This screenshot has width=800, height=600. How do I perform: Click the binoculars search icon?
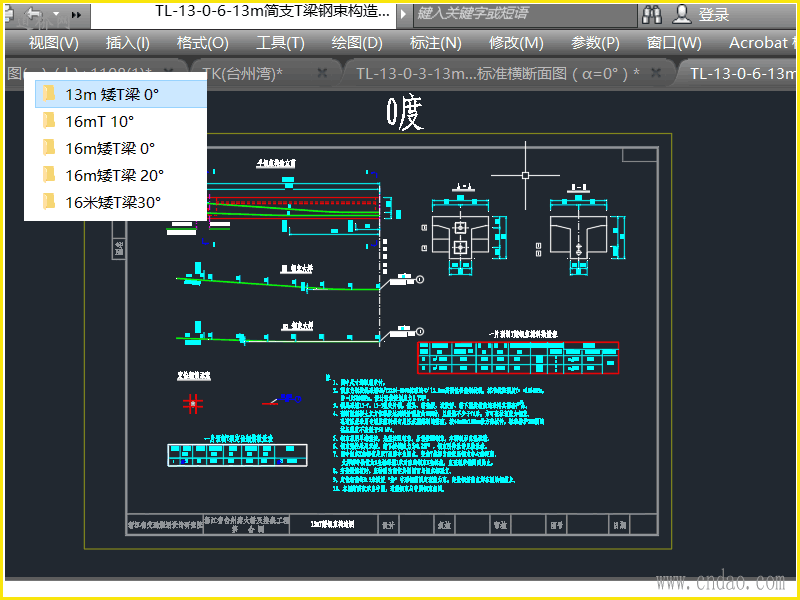pos(652,14)
